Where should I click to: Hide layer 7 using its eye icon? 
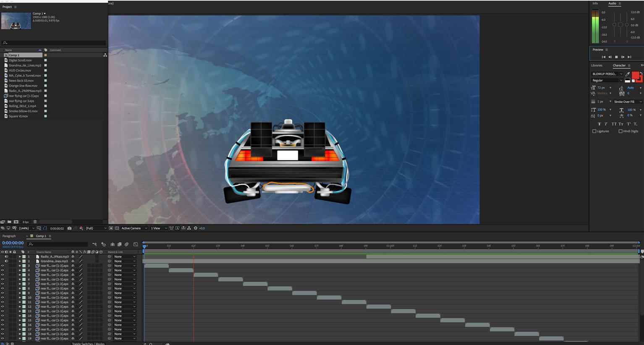tap(3, 284)
